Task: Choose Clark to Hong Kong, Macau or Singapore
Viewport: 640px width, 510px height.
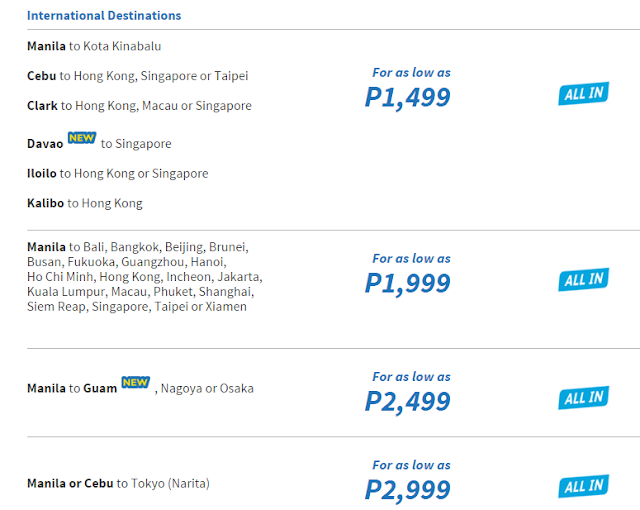Action: click(139, 106)
